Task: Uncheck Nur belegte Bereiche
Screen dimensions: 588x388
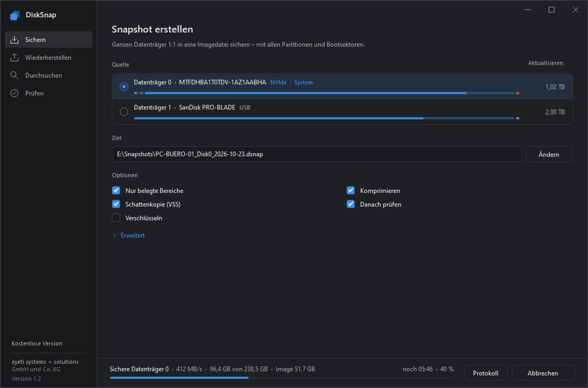Action: [x=116, y=191]
